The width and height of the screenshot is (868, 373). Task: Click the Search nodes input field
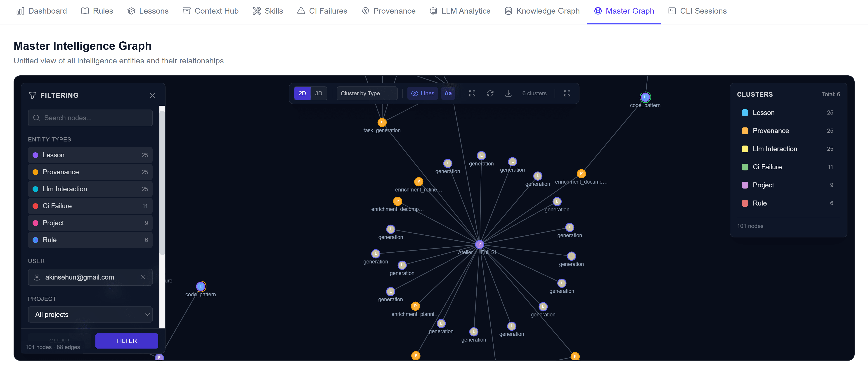click(90, 118)
